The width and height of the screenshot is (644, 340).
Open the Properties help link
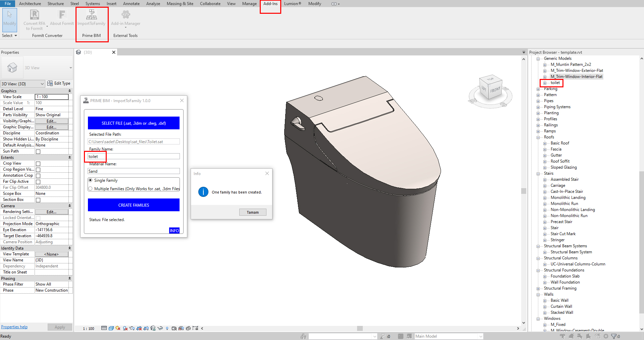[14, 327]
